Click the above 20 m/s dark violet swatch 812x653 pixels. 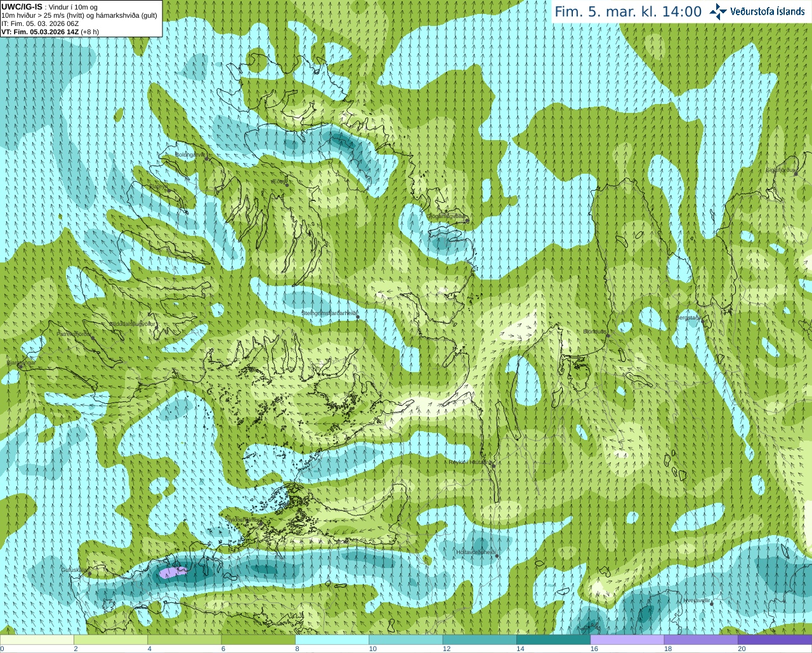point(775,640)
